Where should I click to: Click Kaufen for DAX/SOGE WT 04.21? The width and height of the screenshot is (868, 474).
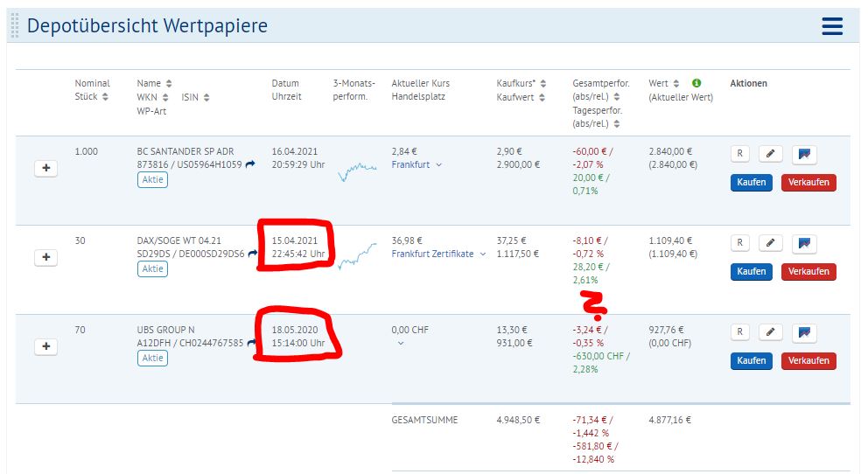tap(752, 272)
